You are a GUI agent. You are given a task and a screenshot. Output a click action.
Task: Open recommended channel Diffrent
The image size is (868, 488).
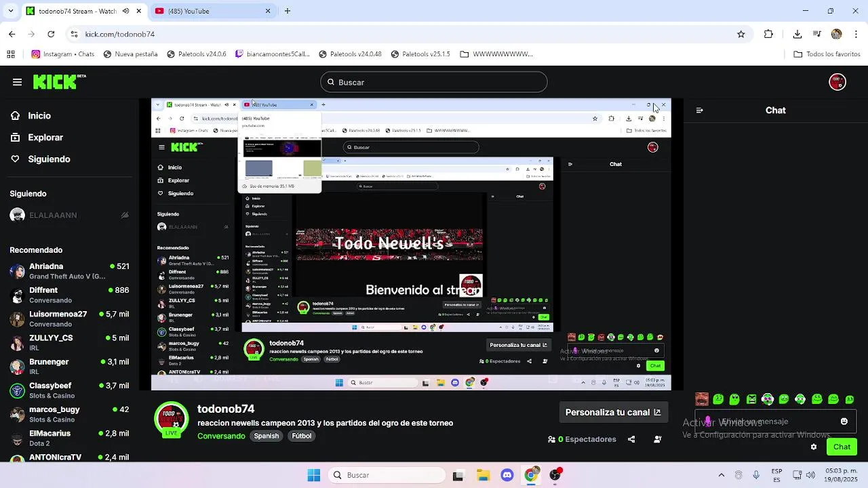[x=68, y=295]
